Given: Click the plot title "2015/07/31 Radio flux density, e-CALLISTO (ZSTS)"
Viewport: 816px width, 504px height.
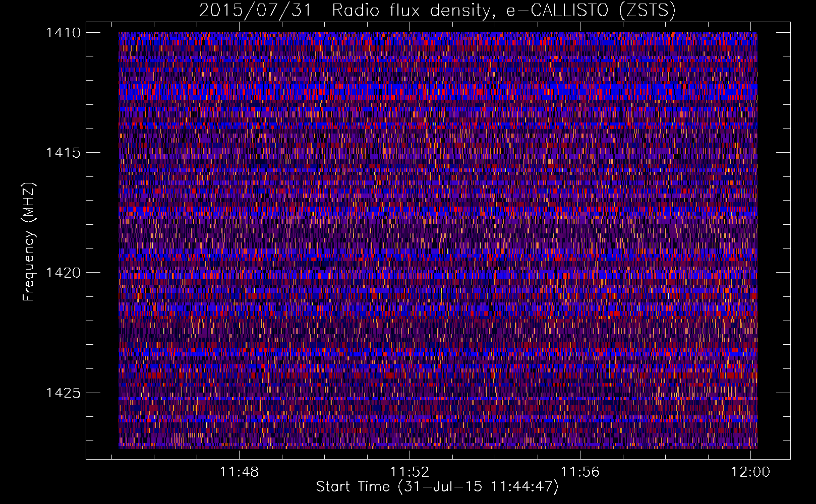Looking at the screenshot, I should (x=437, y=10).
